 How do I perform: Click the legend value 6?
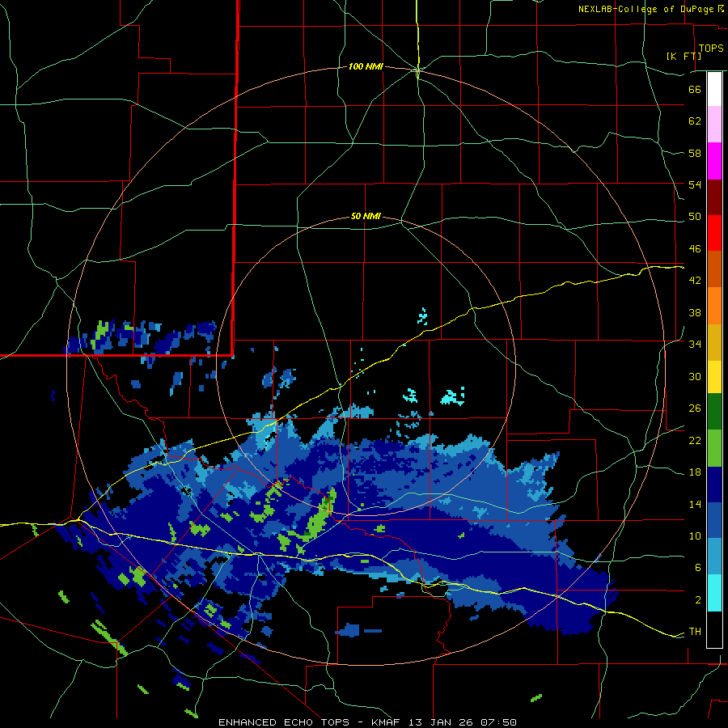coord(698,567)
